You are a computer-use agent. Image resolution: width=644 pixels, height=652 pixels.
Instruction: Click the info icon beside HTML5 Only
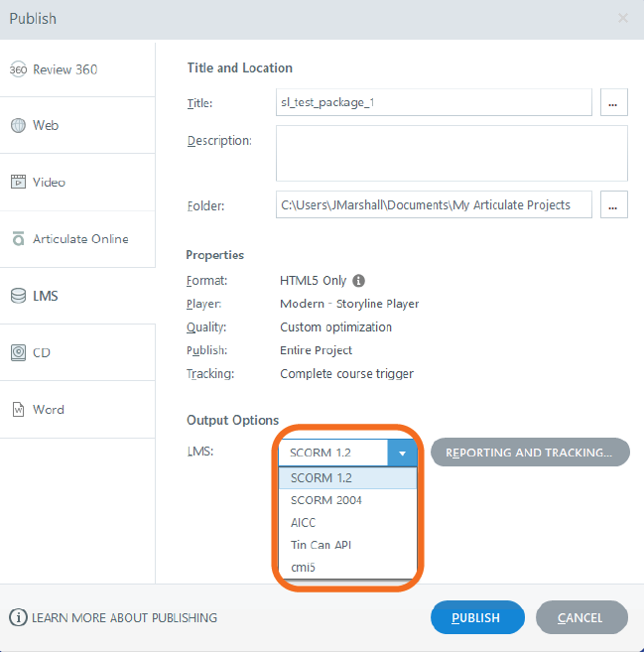tap(359, 281)
